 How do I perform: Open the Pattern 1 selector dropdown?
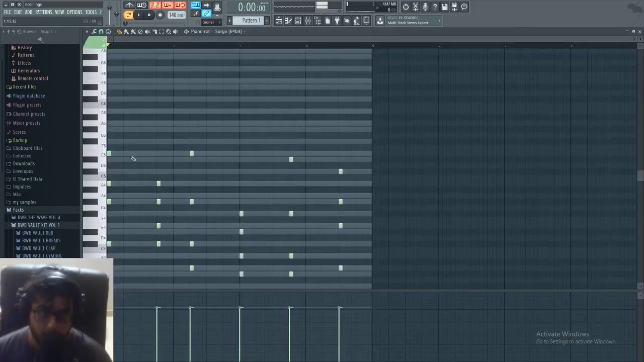[251, 21]
